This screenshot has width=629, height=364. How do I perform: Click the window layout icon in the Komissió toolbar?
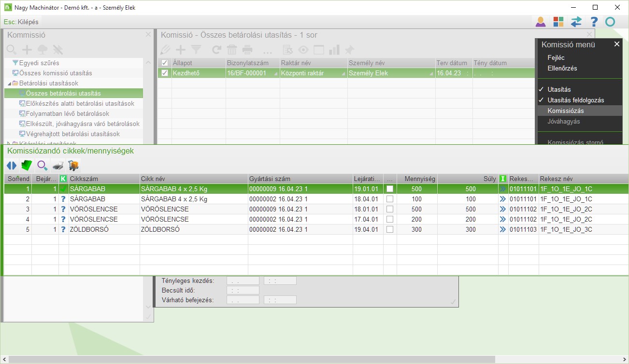coord(318,49)
